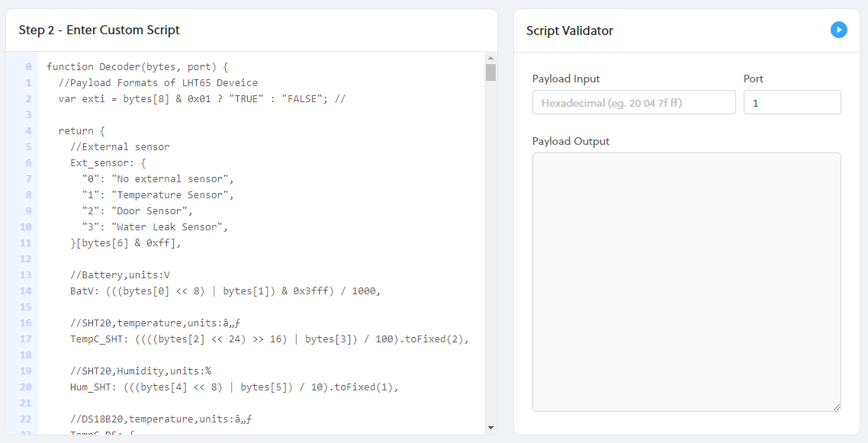This screenshot has width=868, height=443.
Task: Click inside the Payload Output text area
Action: [x=686, y=281]
